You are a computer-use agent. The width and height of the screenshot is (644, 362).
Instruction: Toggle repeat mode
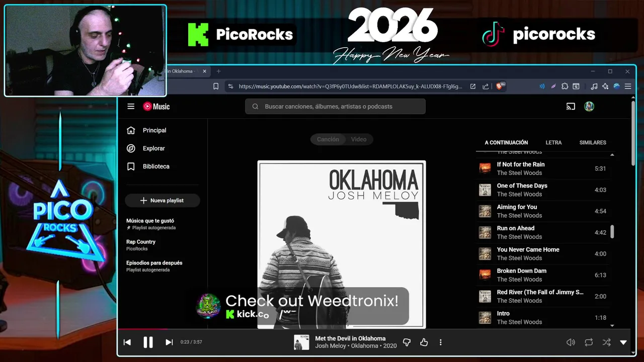point(589,342)
